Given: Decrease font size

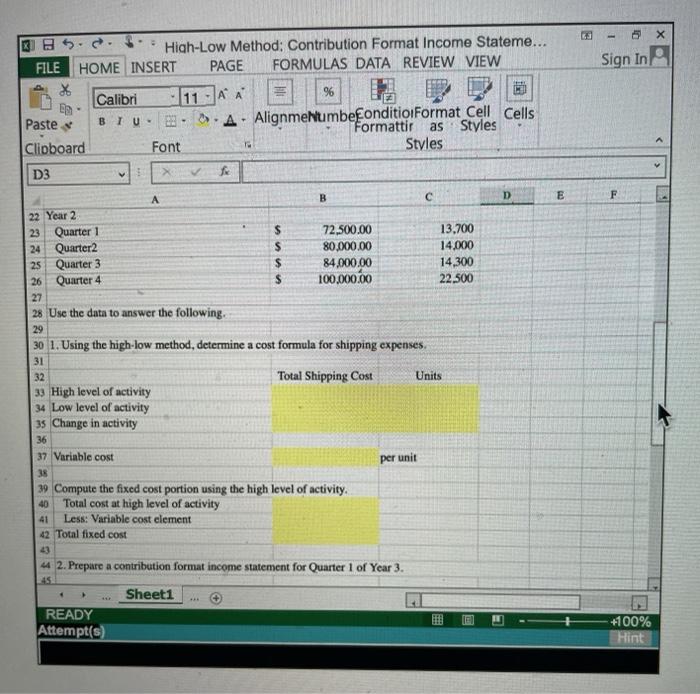Looking at the screenshot, I should tap(240, 95).
